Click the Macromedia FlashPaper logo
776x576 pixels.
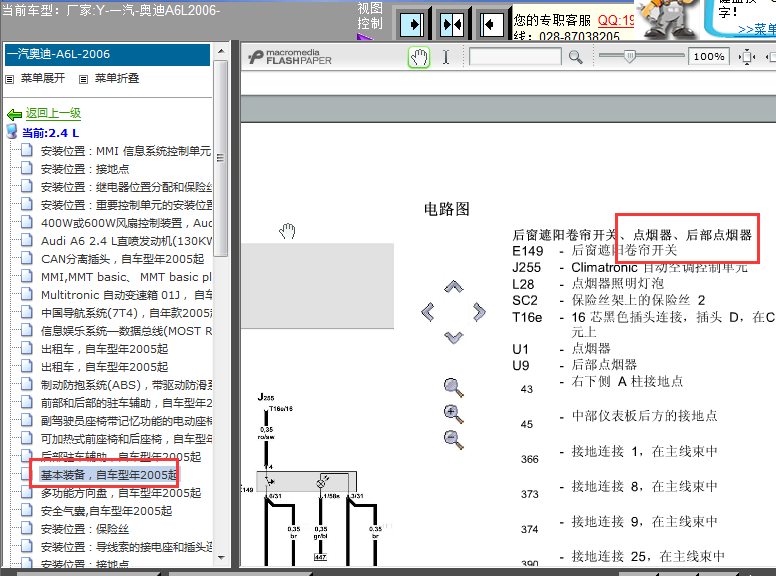290,57
